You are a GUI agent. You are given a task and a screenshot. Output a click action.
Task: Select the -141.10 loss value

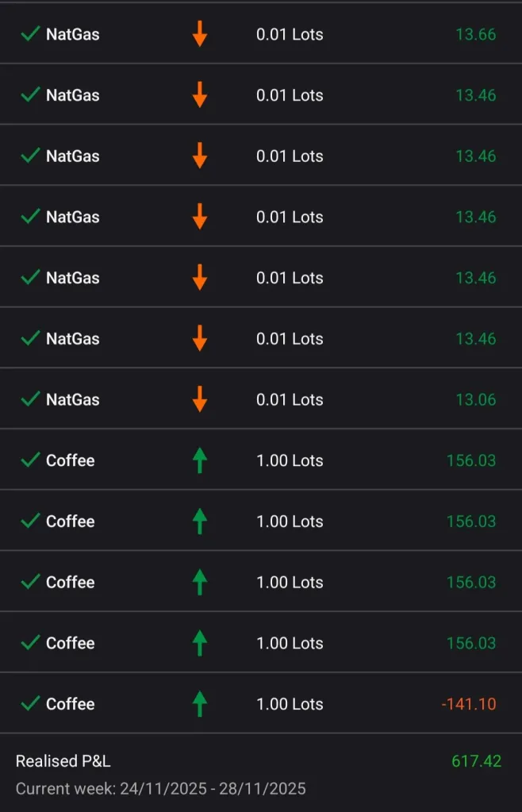coord(468,703)
